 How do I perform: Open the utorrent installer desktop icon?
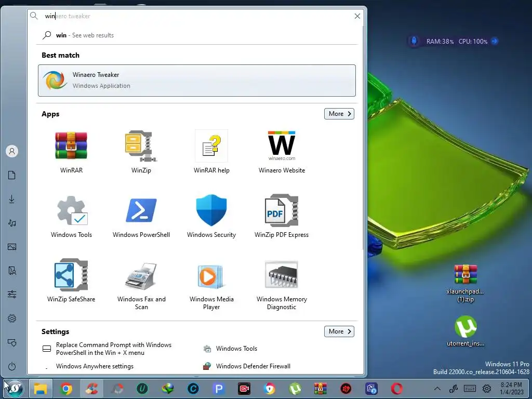pos(465,331)
